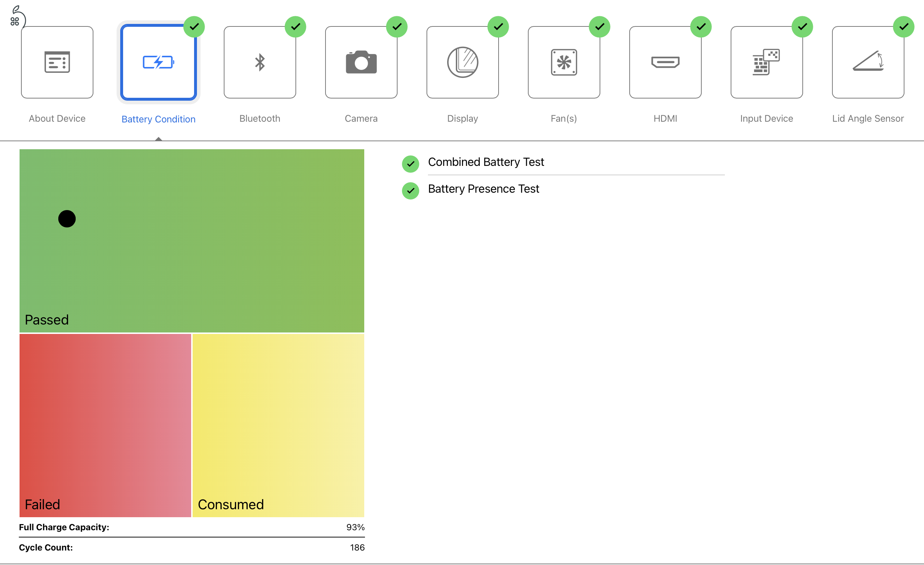This screenshot has height=565, width=924.
Task: Click the Input Device label
Action: tap(766, 118)
